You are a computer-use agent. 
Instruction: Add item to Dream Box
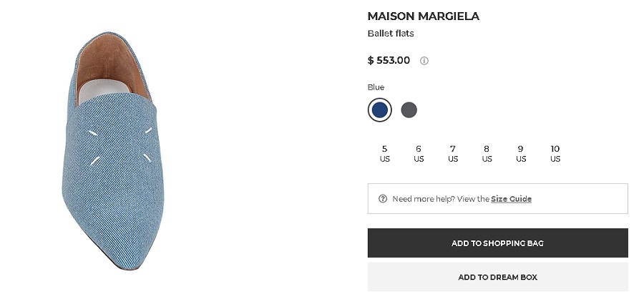coord(498,277)
